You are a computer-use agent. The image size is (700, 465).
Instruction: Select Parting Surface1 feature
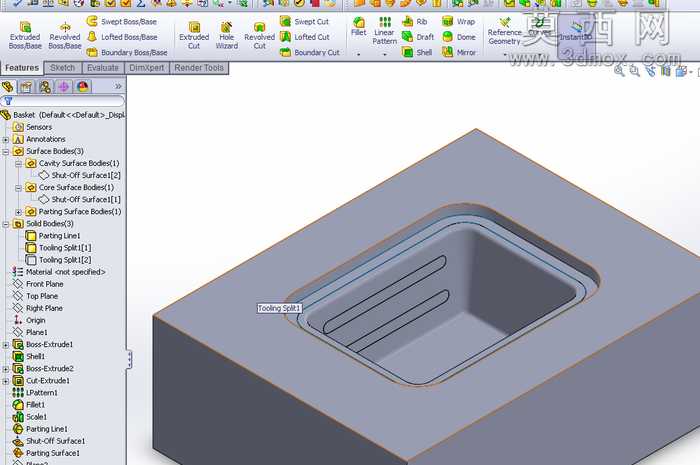click(x=46, y=453)
